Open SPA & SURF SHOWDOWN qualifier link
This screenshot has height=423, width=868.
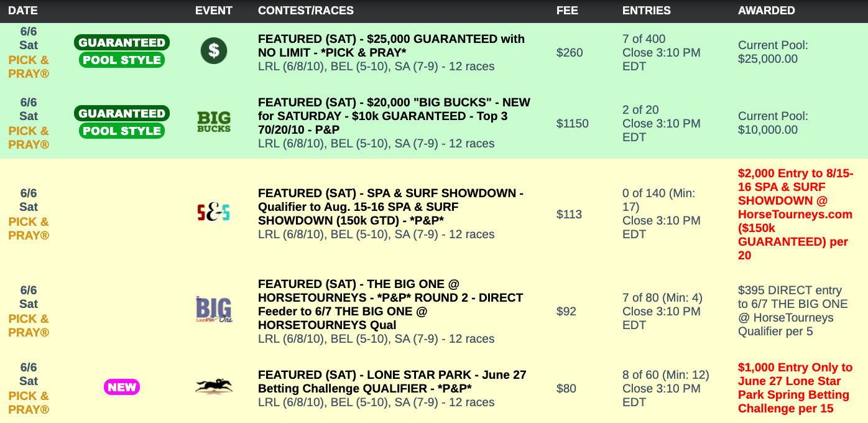[x=390, y=207]
